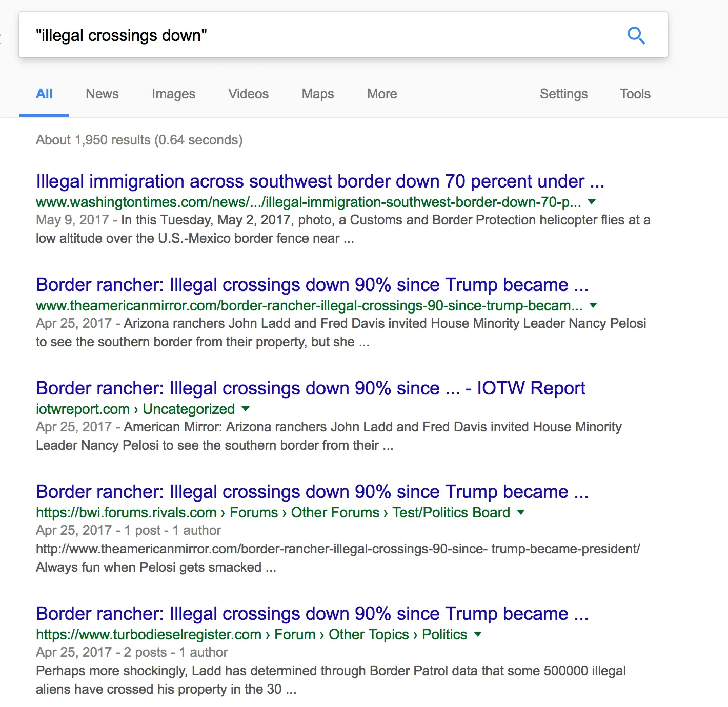The image size is (728, 707).
Task: Select the All results tab
Action: click(x=44, y=94)
